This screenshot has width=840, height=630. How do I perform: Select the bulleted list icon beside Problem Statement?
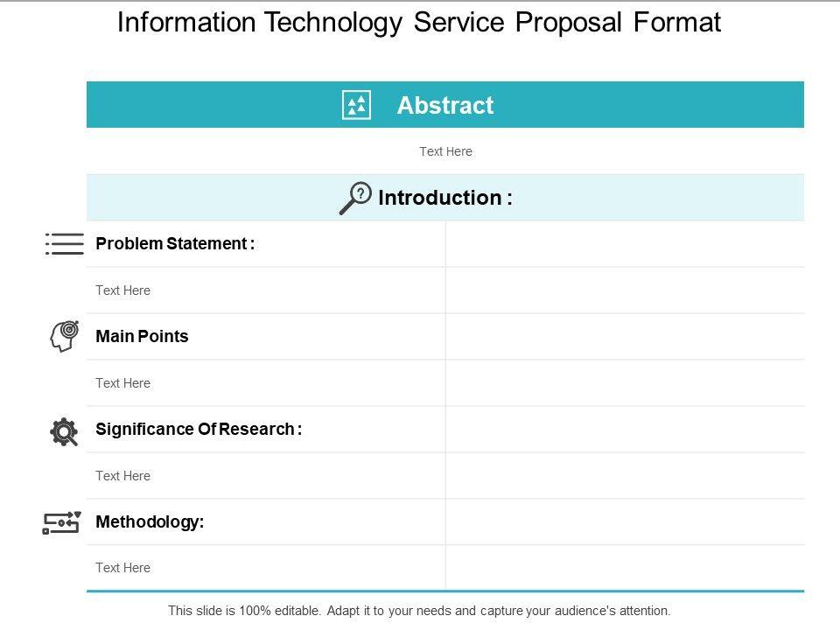64,244
